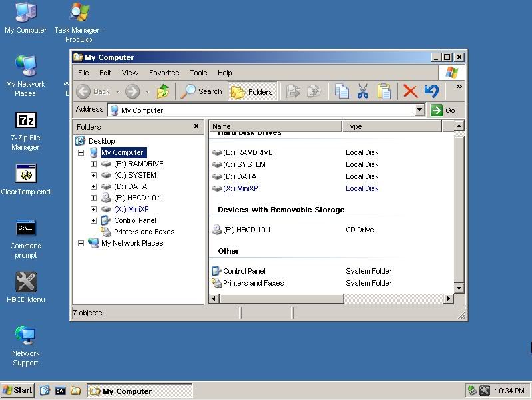Click the Copy To toolbar icon
The image size is (532, 400).
coord(314,91)
